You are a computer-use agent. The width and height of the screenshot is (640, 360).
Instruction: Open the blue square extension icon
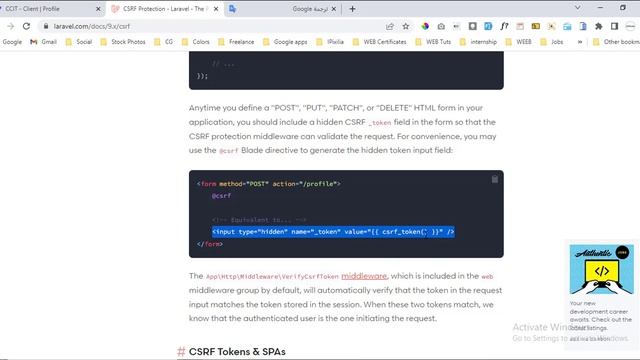488,26
